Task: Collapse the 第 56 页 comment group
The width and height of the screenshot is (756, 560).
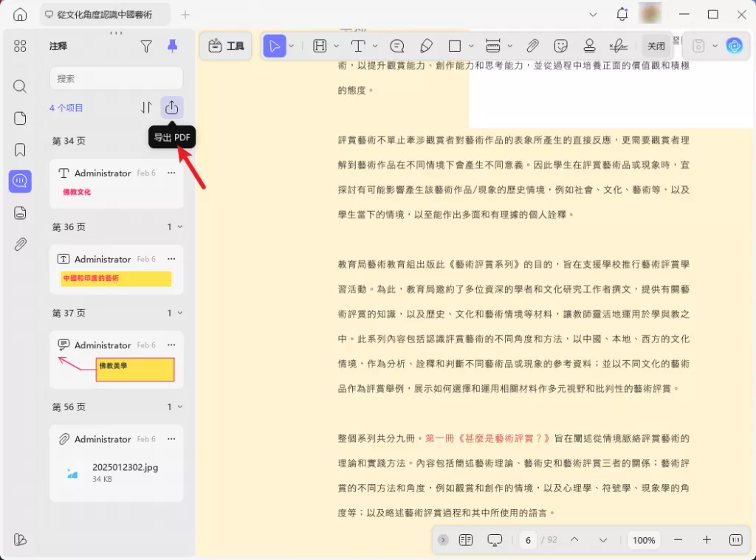Action: click(180, 407)
